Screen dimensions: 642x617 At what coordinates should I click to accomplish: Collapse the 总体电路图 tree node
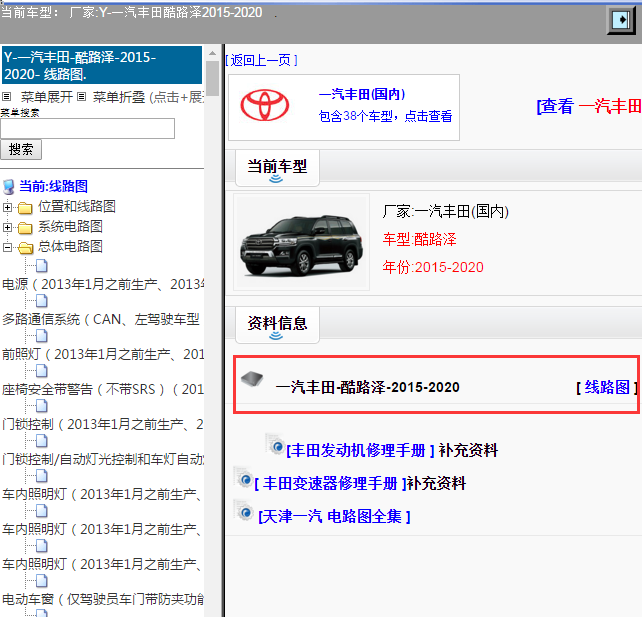coord(7,247)
